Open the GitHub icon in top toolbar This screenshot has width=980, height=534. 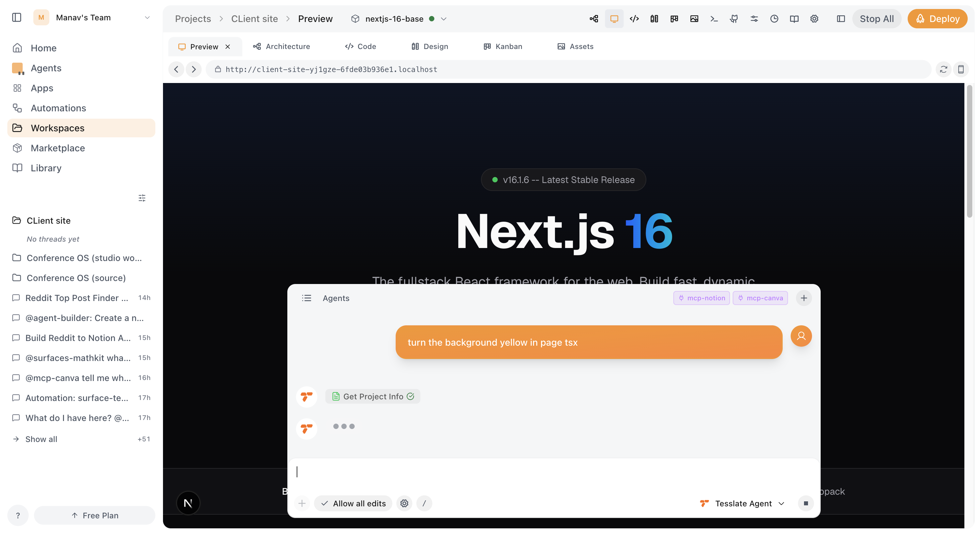pyautogui.click(x=734, y=19)
